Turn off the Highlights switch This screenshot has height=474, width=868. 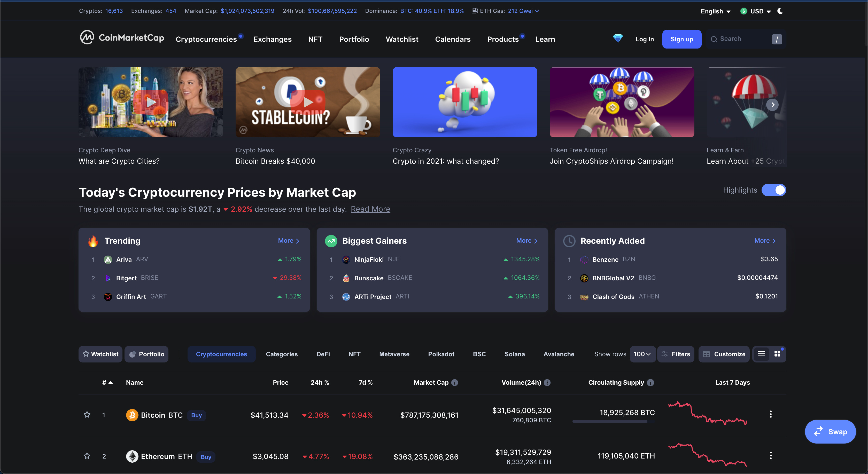[x=774, y=190]
